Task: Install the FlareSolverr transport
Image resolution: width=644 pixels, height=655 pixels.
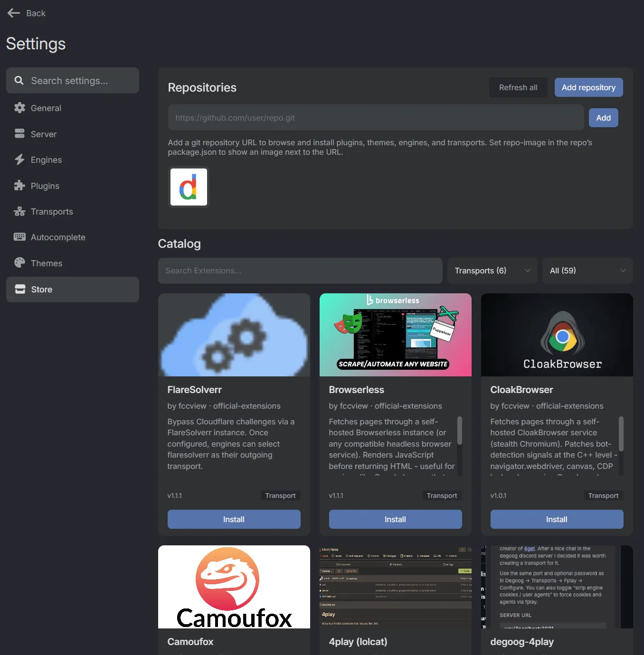Action: (x=234, y=519)
